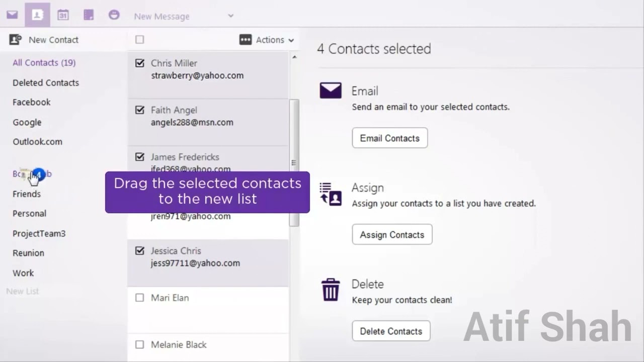Uncheck James Fredericks checkbox
The width and height of the screenshot is (644, 362).
[x=140, y=156]
